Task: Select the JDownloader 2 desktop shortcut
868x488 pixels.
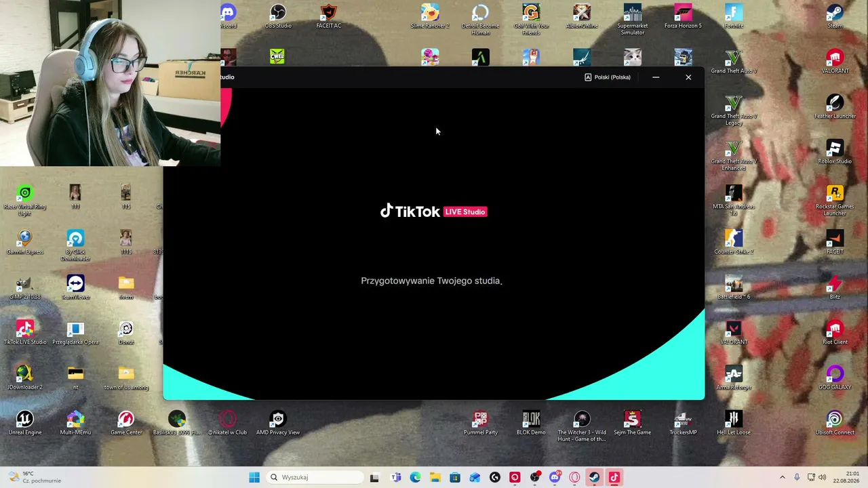Action: (x=25, y=378)
